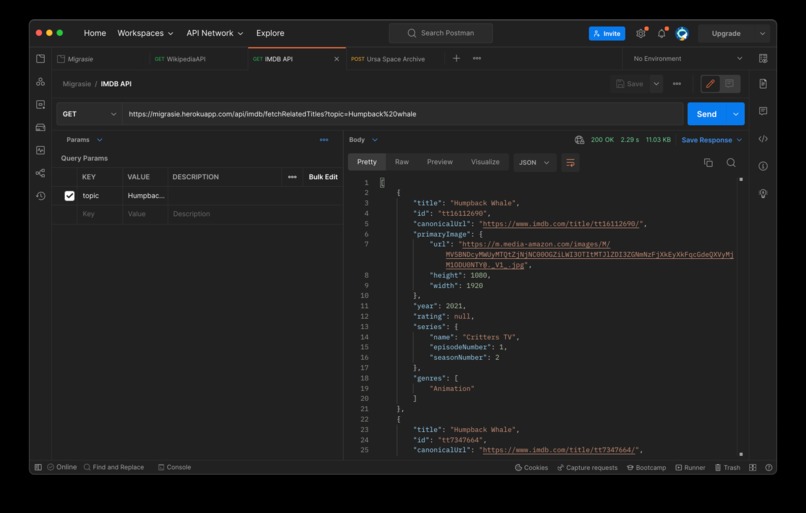The height and width of the screenshot is (513, 806).
Task: Open Workspaces dropdown menu
Action: click(x=145, y=33)
